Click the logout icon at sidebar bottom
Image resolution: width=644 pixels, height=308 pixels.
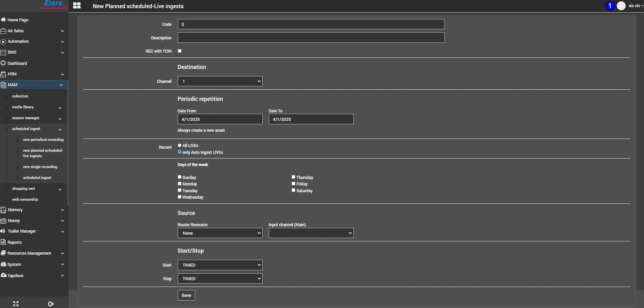coord(51,304)
